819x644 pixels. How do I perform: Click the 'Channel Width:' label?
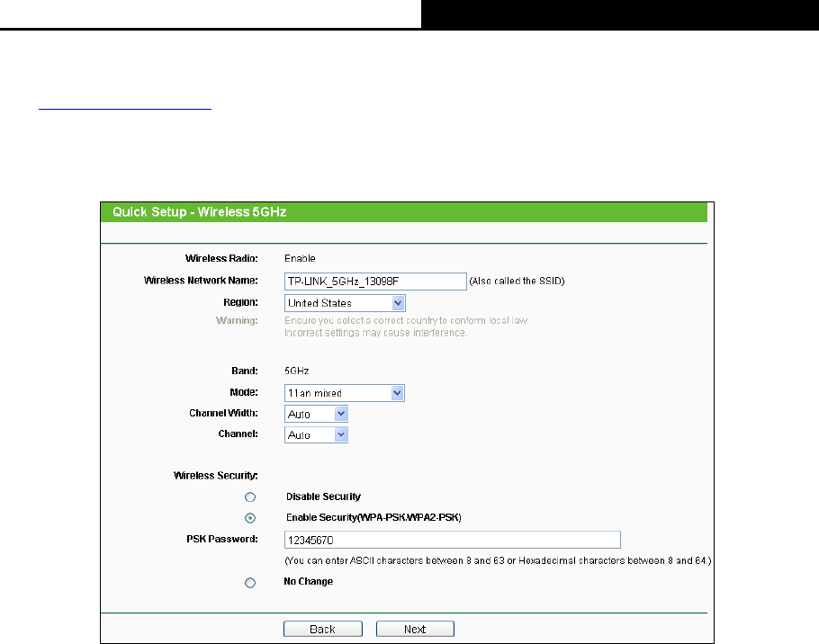click(223, 413)
